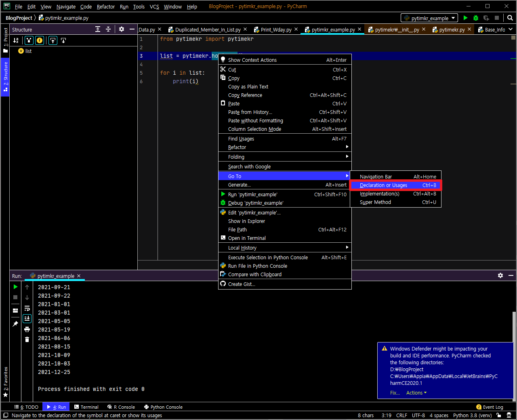Choose Create Gist... in context menu
Image resolution: width=517 pixels, height=420 pixels.
tap(285, 284)
